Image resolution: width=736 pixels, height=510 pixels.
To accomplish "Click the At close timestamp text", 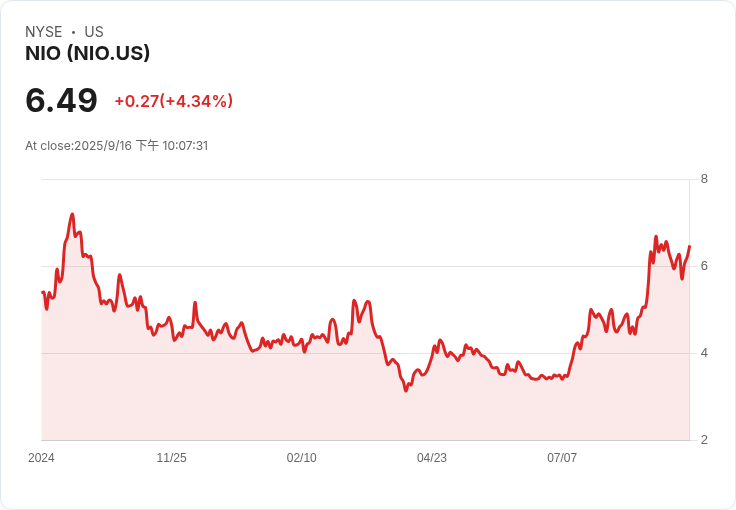I will click(x=116, y=146).
